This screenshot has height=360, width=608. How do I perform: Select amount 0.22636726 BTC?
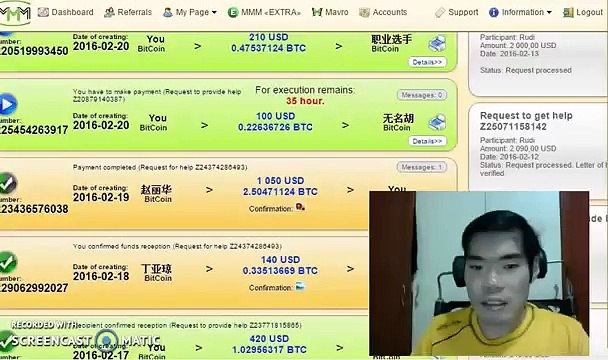275,127
